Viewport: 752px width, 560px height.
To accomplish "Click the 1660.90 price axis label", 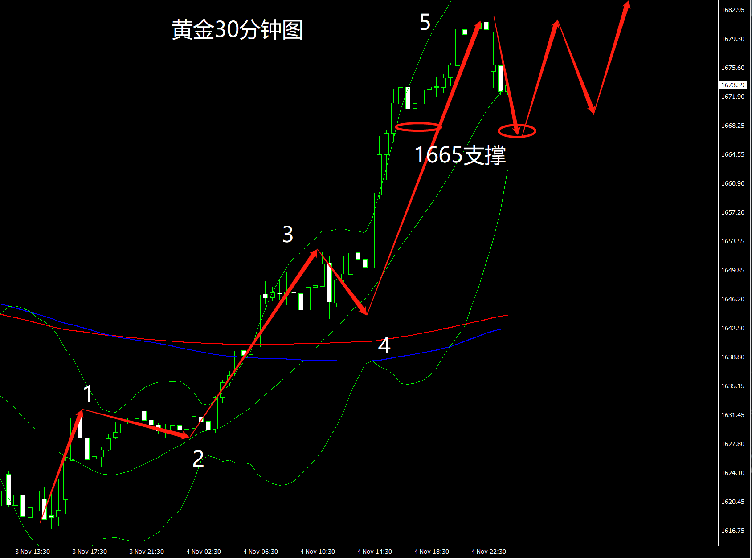I will pos(733,183).
